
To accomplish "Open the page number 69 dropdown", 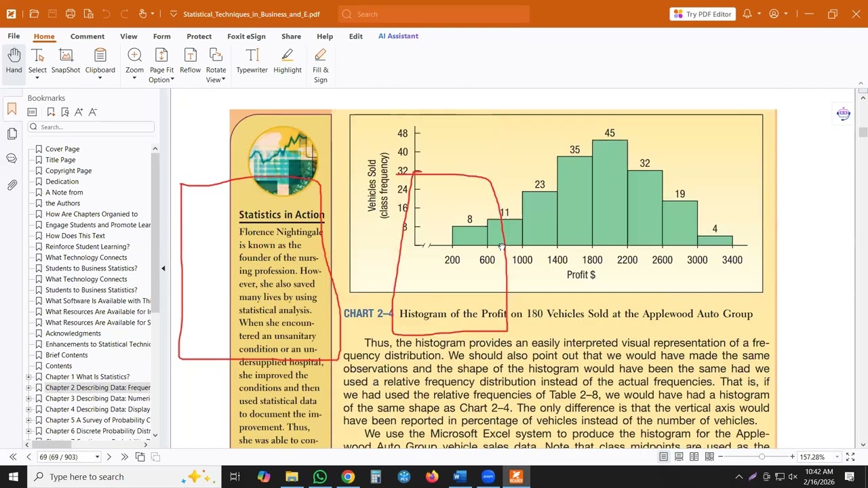I will click(97, 457).
